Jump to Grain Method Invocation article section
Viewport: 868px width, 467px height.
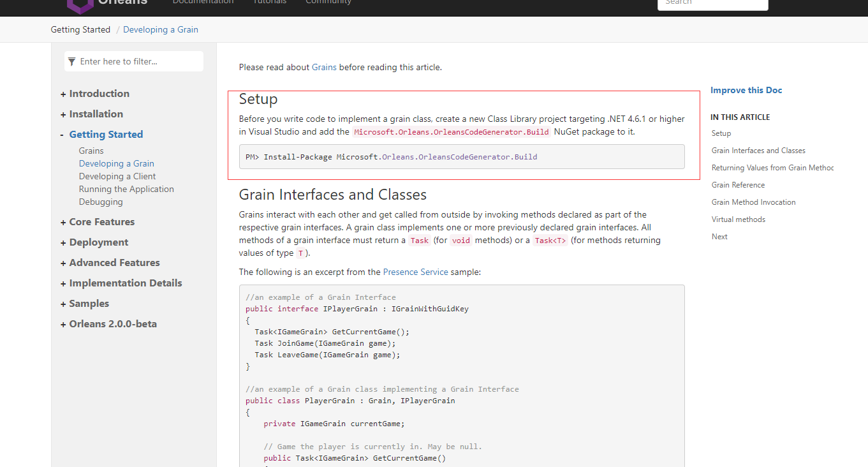tap(753, 202)
